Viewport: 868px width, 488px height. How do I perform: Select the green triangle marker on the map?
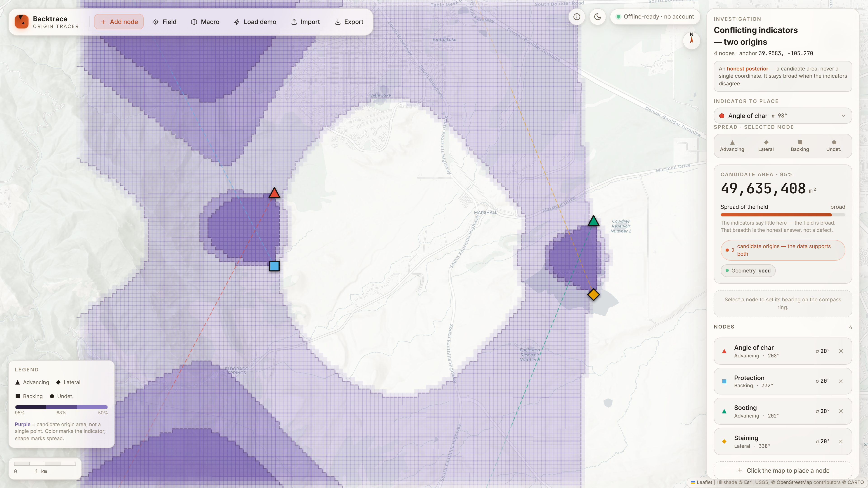593,221
